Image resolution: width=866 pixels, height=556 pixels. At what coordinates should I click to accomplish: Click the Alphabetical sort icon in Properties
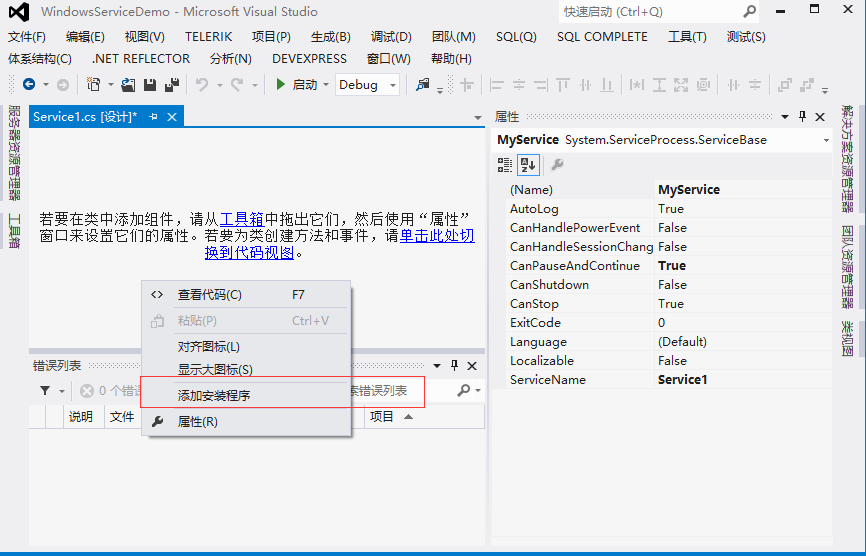(528, 164)
